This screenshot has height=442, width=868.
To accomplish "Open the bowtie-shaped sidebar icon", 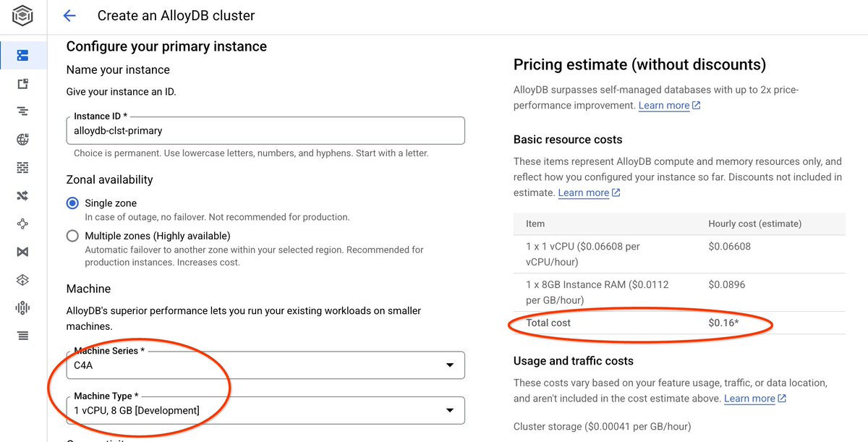I will (23, 252).
